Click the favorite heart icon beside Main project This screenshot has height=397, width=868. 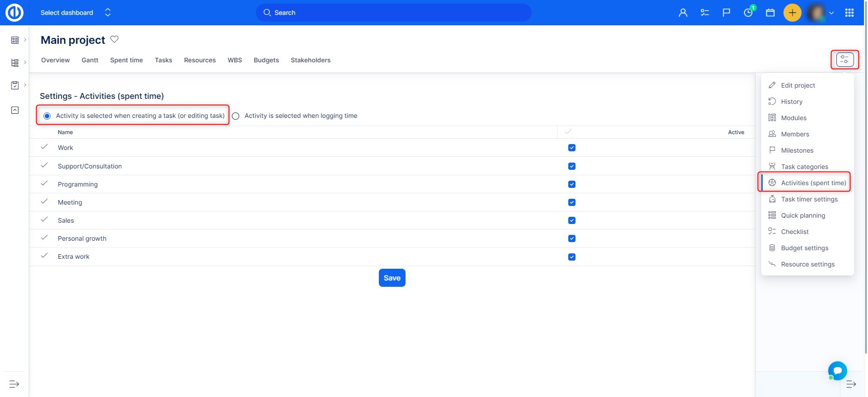(114, 40)
